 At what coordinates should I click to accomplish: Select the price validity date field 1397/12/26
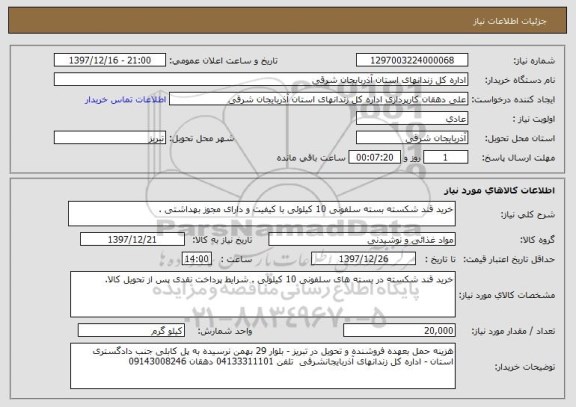363,259
